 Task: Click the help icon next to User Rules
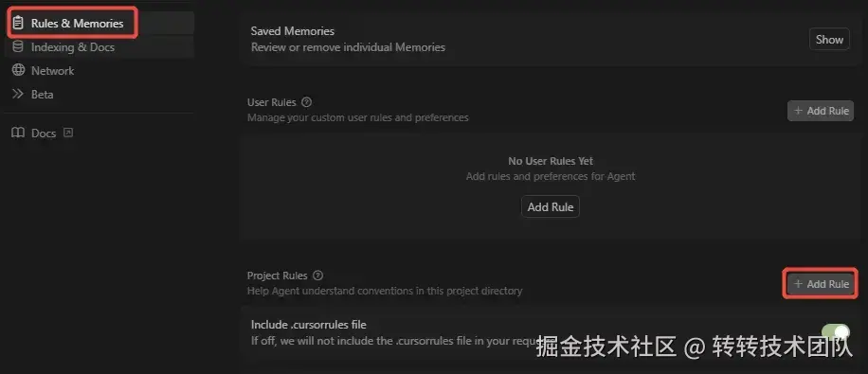tap(307, 102)
